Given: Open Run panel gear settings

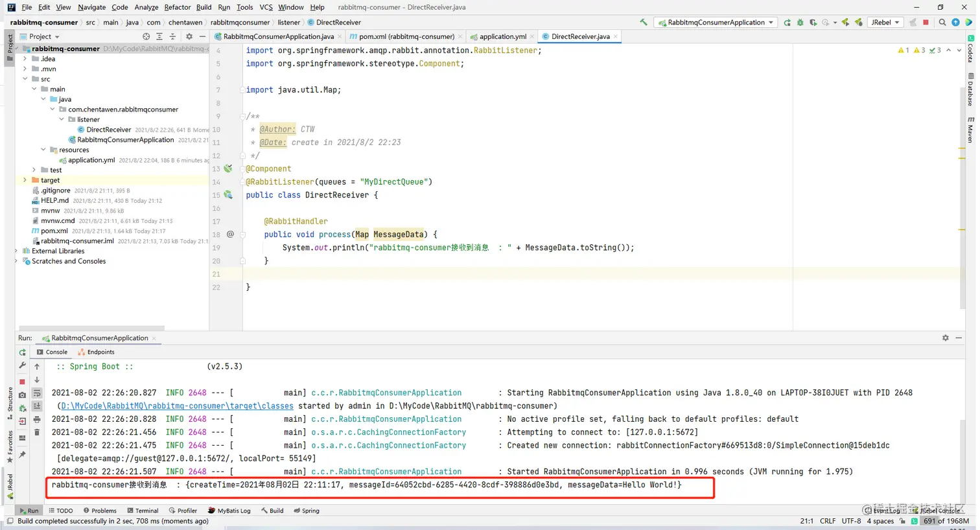Looking at the screenshot, I should [946, 338].
